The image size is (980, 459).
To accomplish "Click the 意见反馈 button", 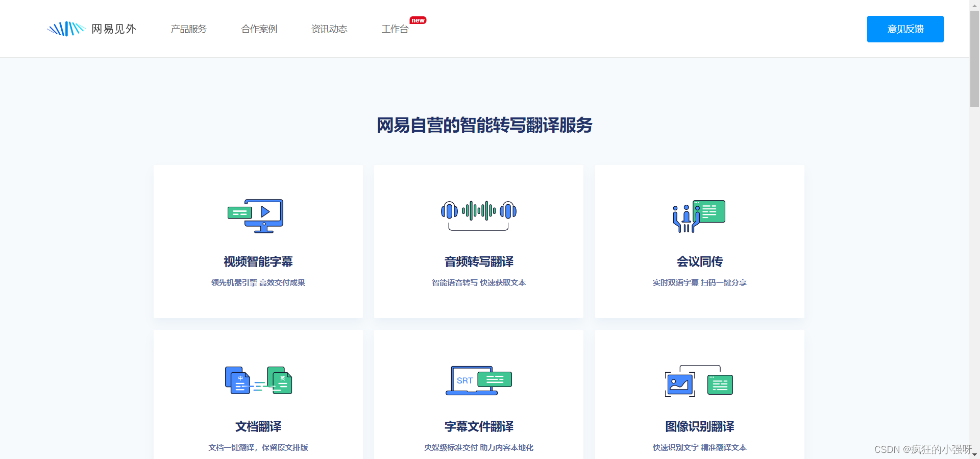I will point(905,29).
